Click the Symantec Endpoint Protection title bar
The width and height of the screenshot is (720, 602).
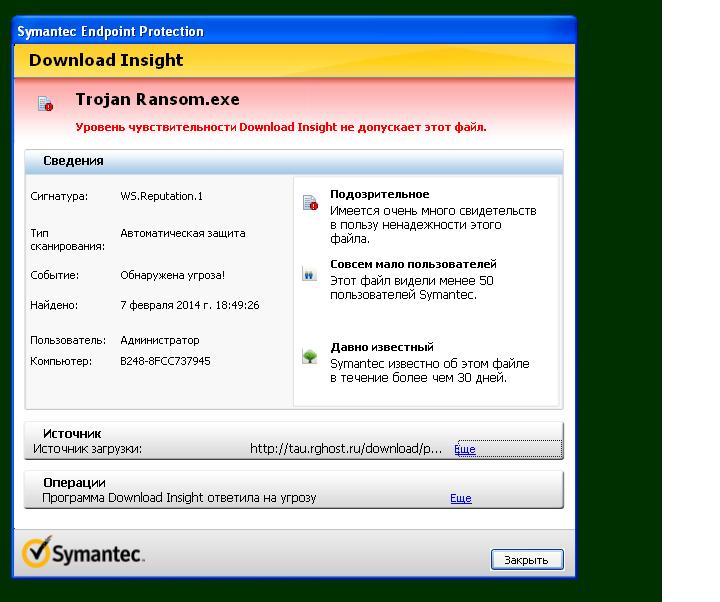point(110,31)
